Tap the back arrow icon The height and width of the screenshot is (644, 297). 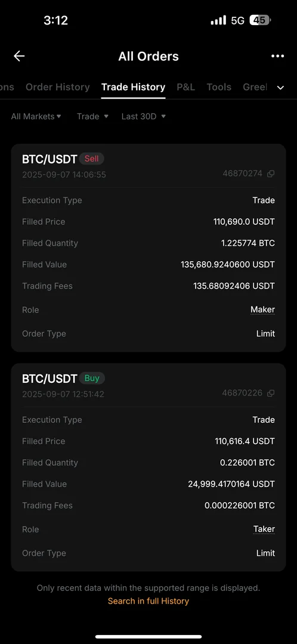(x=19, y=56)
